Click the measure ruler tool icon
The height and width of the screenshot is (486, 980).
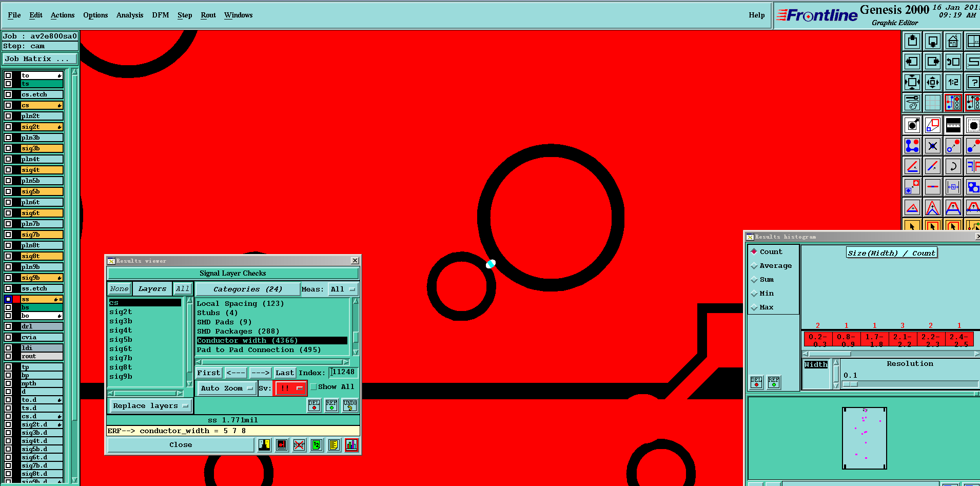(953, 125)
